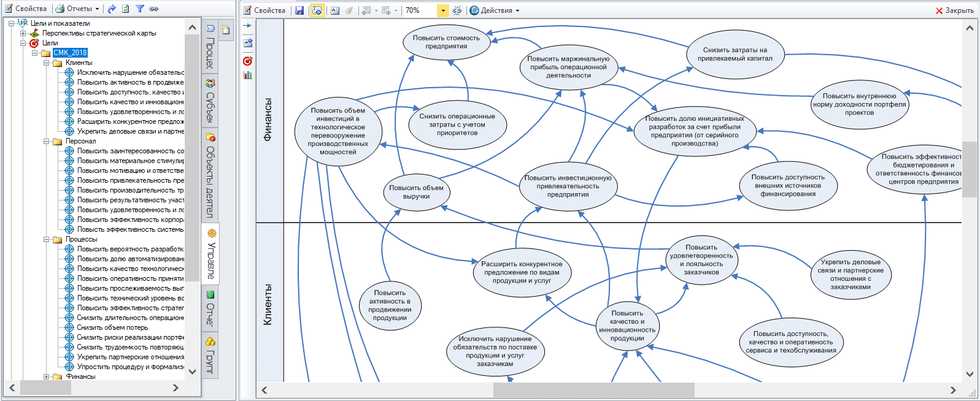Click the filter funnel icon in left toolbar
The height and width of the screenshot is (401, 980).
pyautogui.click(x=140, y=9)
